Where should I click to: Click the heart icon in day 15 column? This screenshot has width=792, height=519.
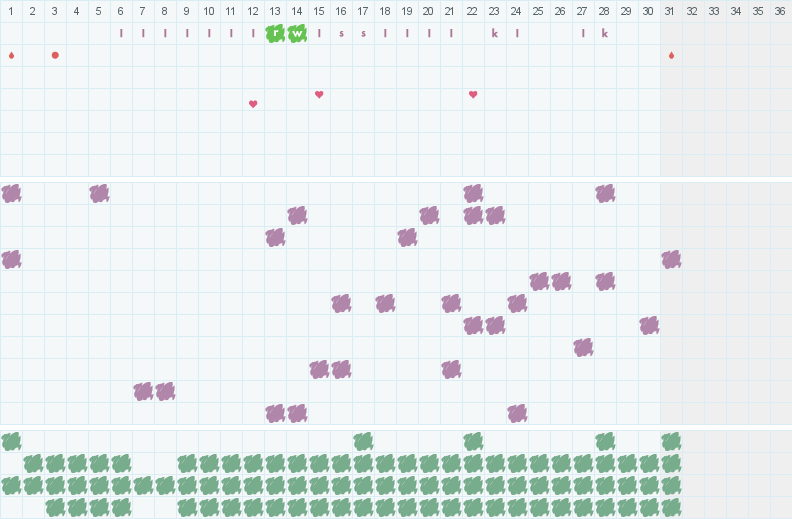pyautogui.click(x=319, y=95)
